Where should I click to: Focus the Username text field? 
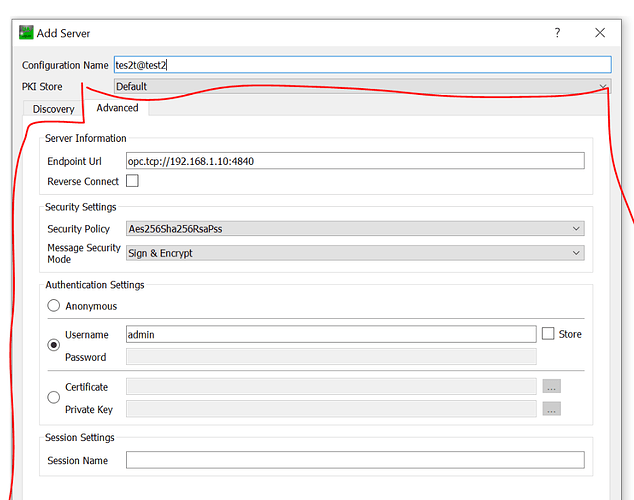330,335
